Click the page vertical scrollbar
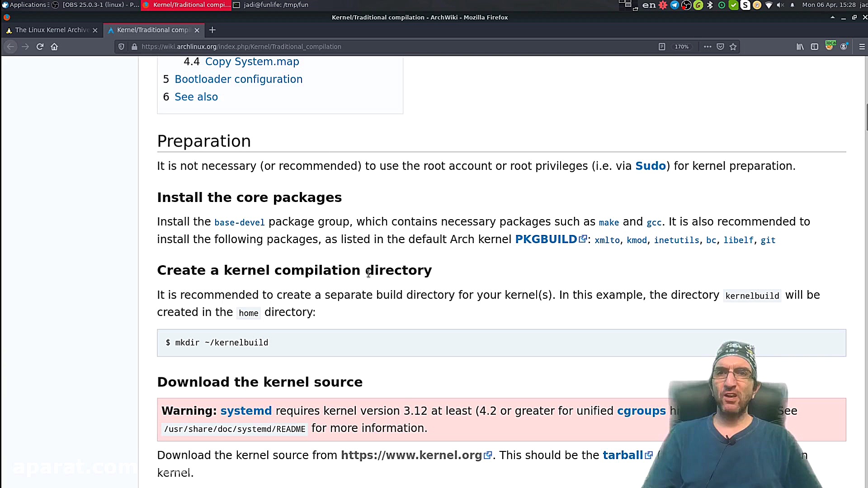Viewport: 868px width, 488px height. point(866,117)
